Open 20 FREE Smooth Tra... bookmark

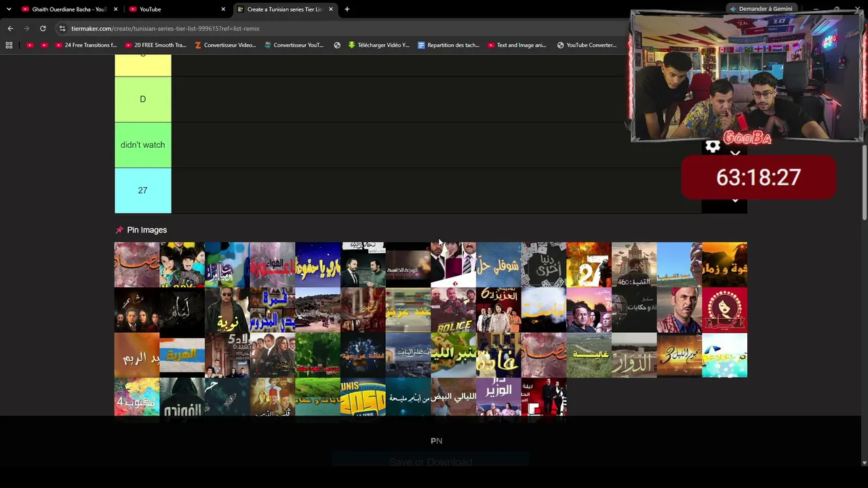pyautogui.click(x=155, y=45)
